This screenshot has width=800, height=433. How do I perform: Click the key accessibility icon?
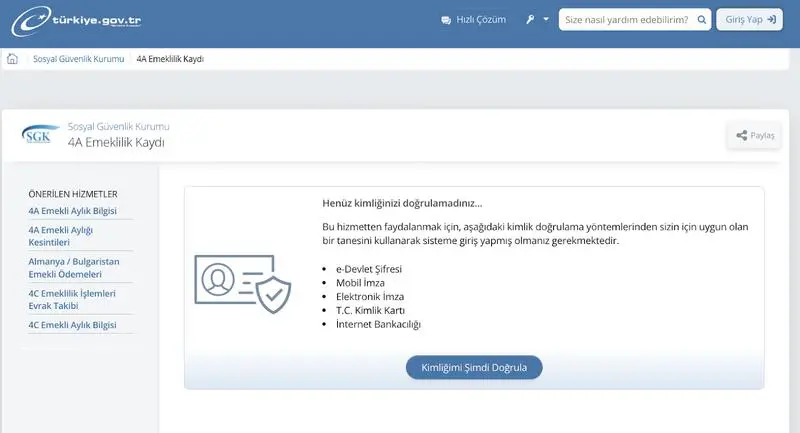click(x=530, y=19)
